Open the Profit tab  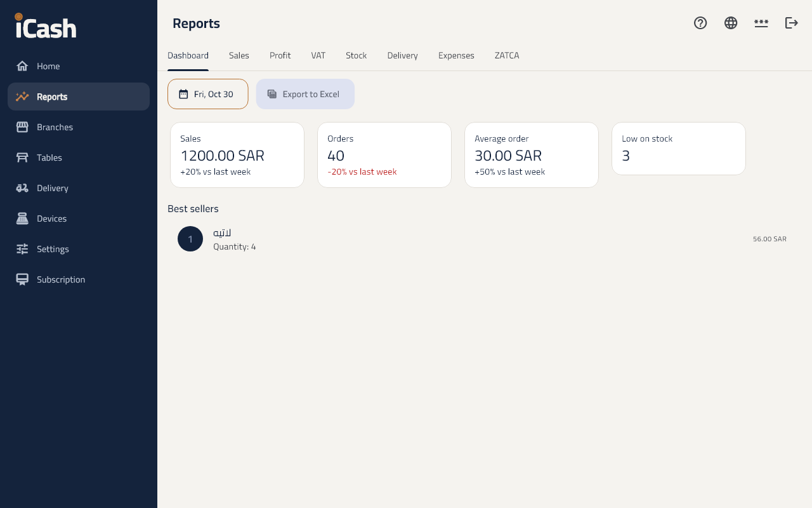(280, 55)
